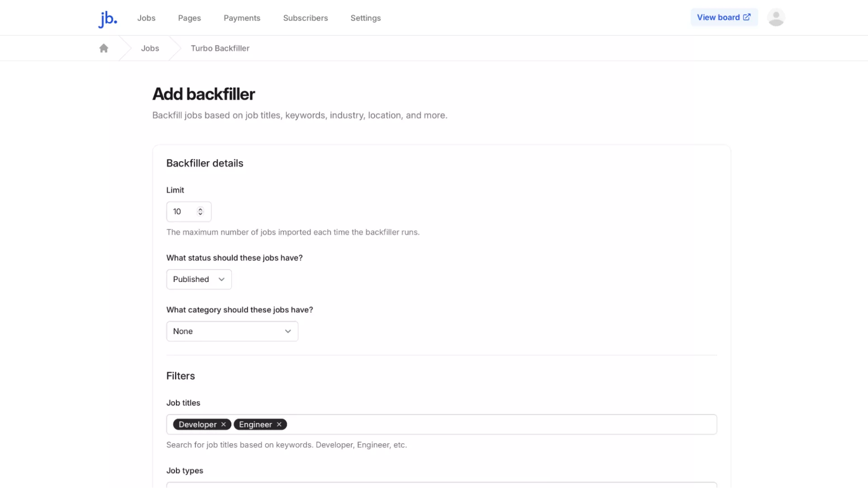868x488 pixels.
Task: Click into the Limit number field
Action: pos(182,211)
